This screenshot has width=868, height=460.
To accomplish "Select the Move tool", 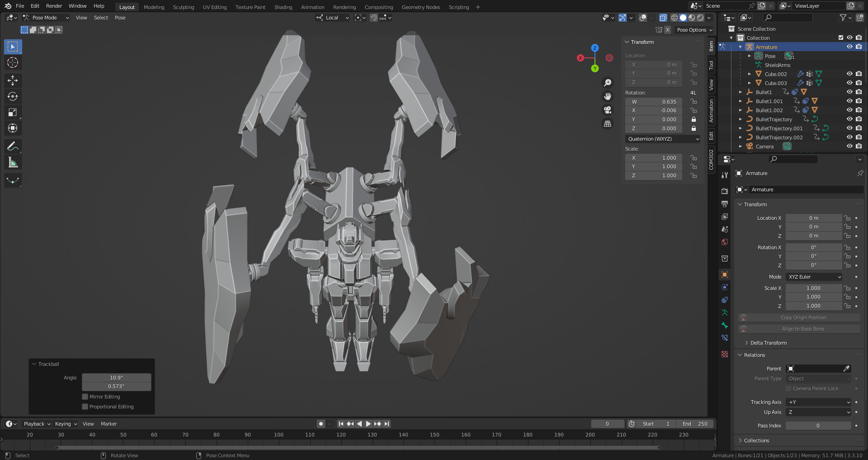I will pos(13,81).
